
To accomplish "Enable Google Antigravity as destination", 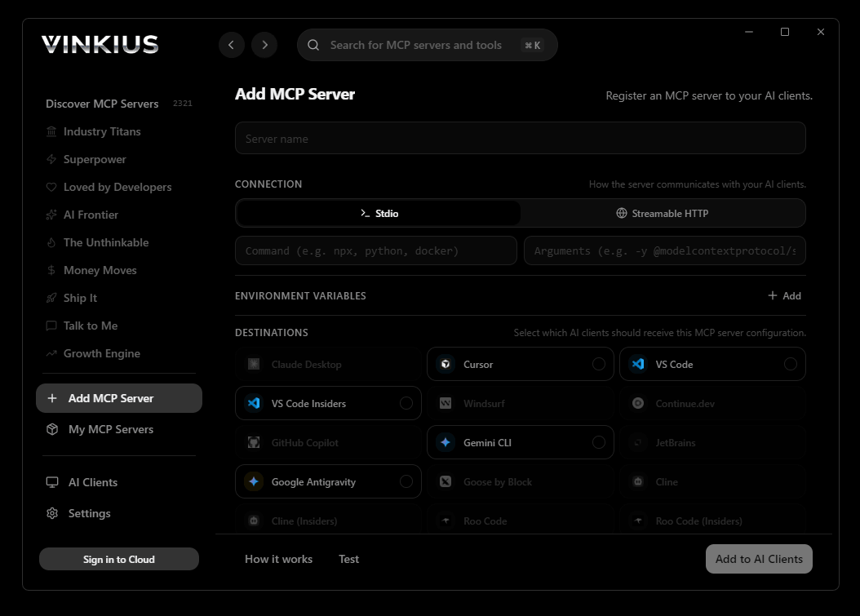I will (406, 481).
